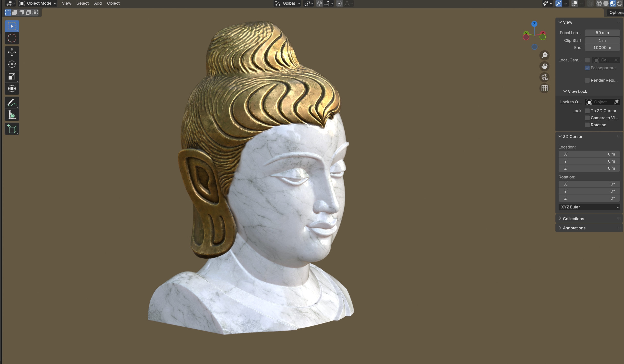Viewport: 624px width, 364px height.
Task: Select the Scale tool icon
Action: 12,77
